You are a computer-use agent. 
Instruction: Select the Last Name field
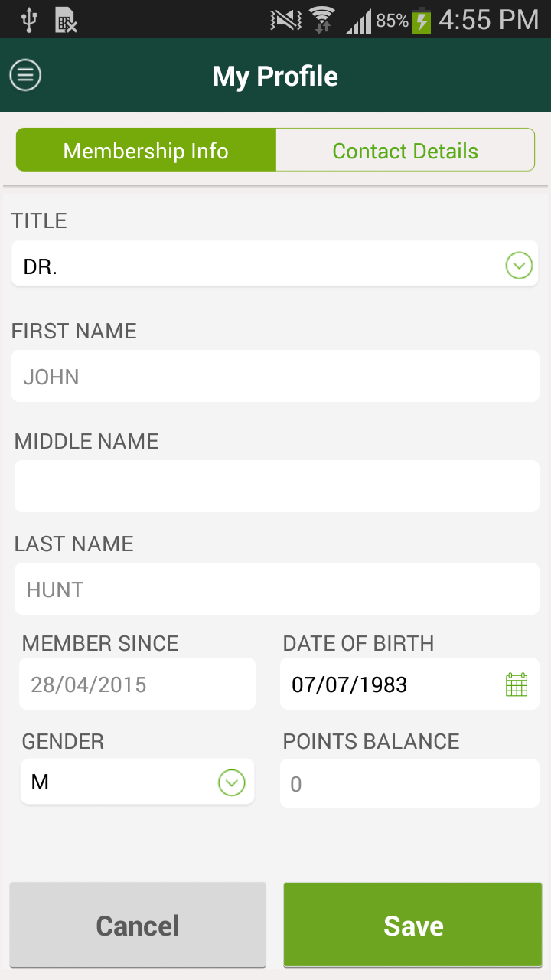click(275, 589)
